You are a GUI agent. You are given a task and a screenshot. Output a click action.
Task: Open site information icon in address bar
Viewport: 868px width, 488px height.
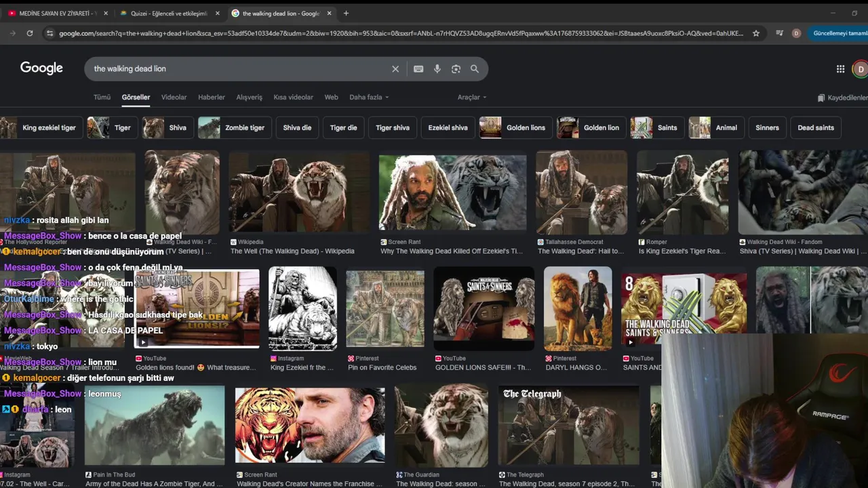coord(49,33)
